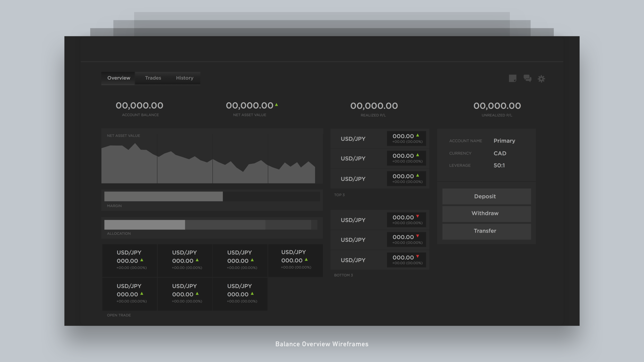Select the second USD/JPY row in Bottom 3
The height and width of the screenshot is (362, 644).
coord(380,240)
